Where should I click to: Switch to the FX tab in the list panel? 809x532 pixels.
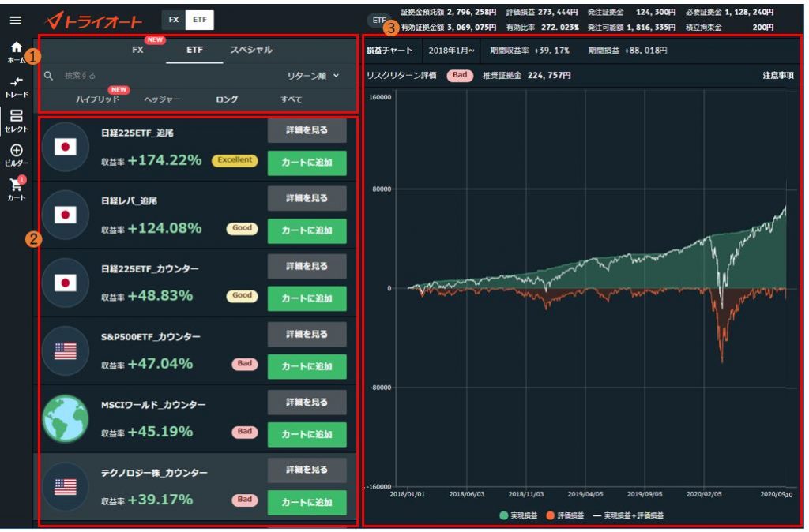pos(137,50)
